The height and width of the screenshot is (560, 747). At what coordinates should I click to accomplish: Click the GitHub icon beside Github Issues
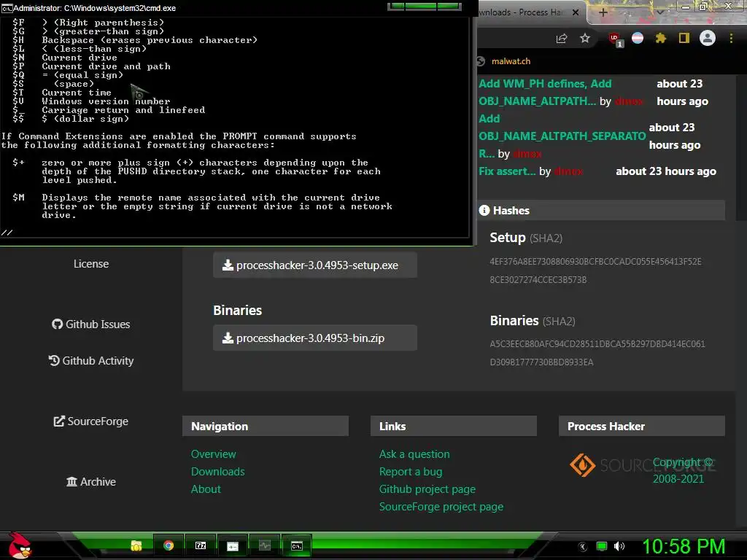(57, 324)
